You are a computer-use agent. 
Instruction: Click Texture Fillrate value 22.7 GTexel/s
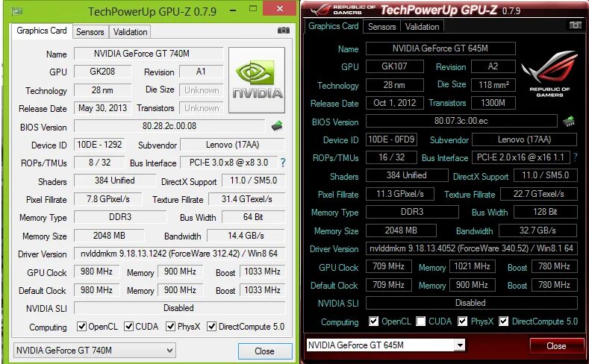[539, 194]
